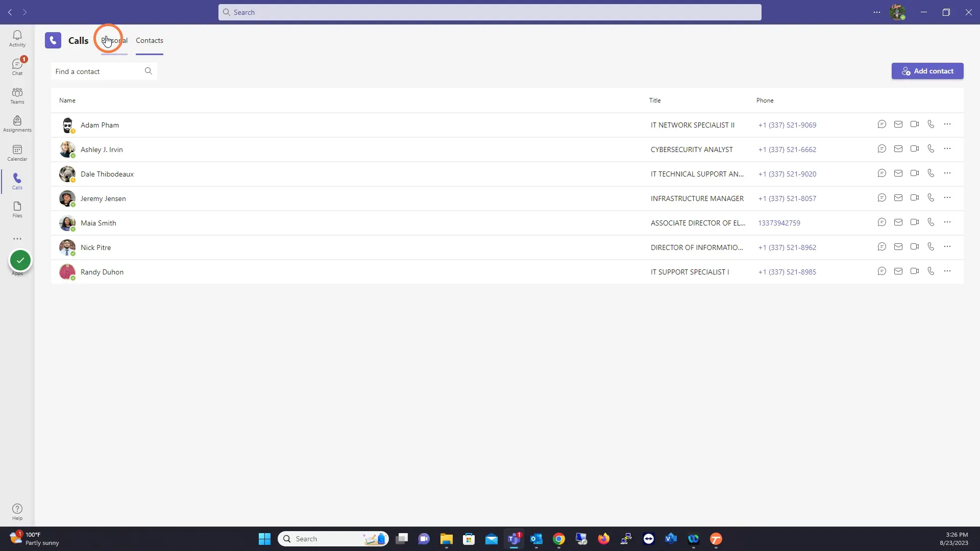Start video call with Randy Duhon
The image size is (980, 551).
914,271
